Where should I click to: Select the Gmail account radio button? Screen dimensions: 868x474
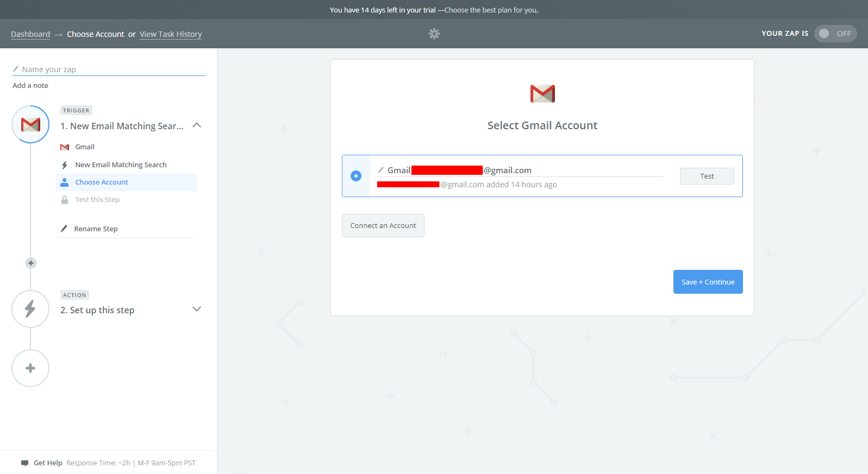coord(356,176)
